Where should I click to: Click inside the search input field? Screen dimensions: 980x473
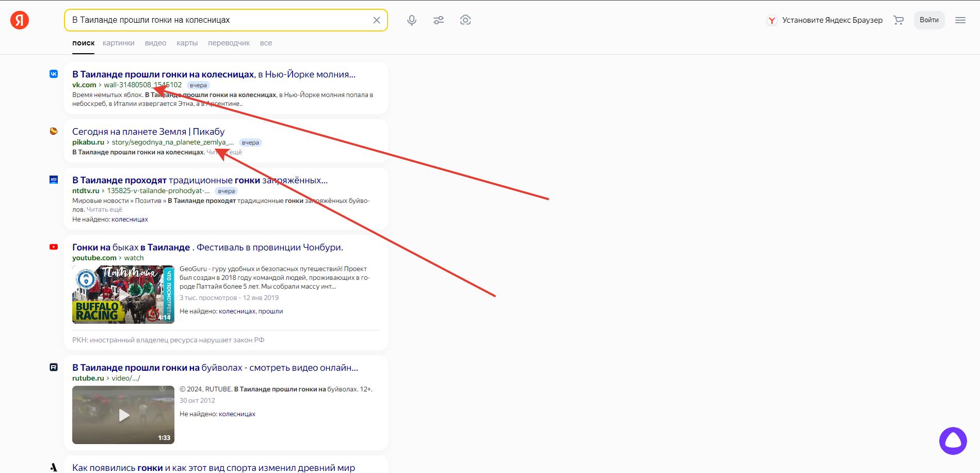pyautogui.click(x=217, y=20)
